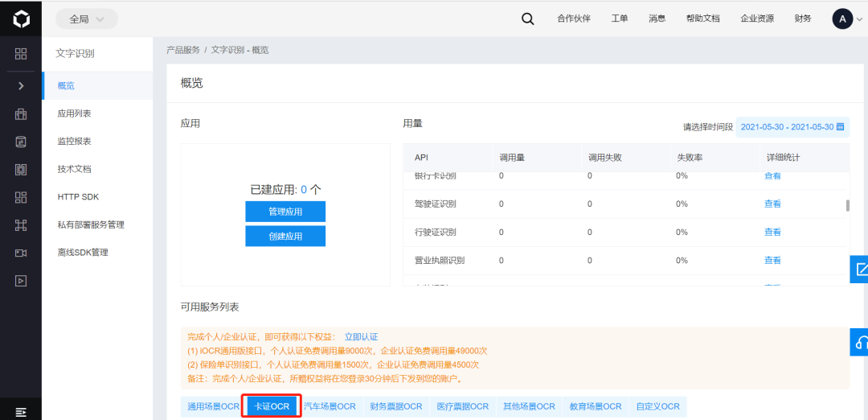
Task: Switch to the 医疗票据OCR tab
Action: pos(462,406)
